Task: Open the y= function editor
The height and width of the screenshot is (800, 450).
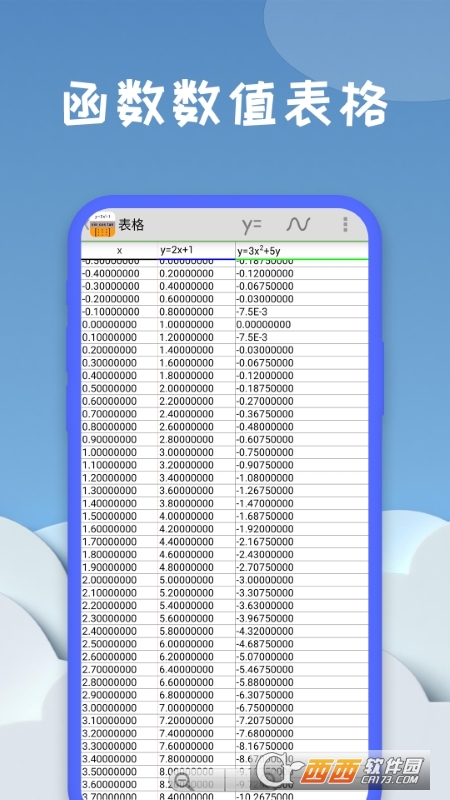Action: click(x=252, y=225)
